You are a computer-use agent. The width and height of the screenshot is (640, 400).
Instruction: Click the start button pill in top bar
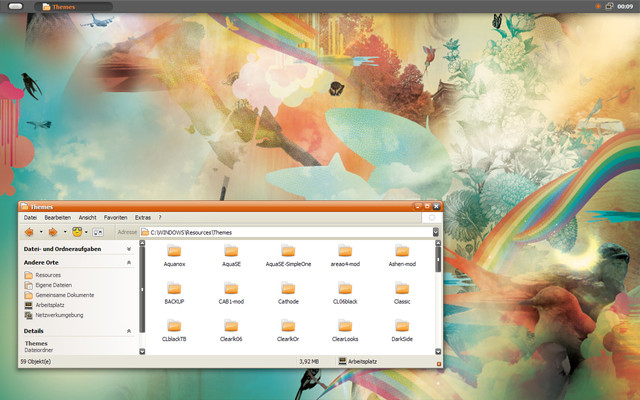16,6
